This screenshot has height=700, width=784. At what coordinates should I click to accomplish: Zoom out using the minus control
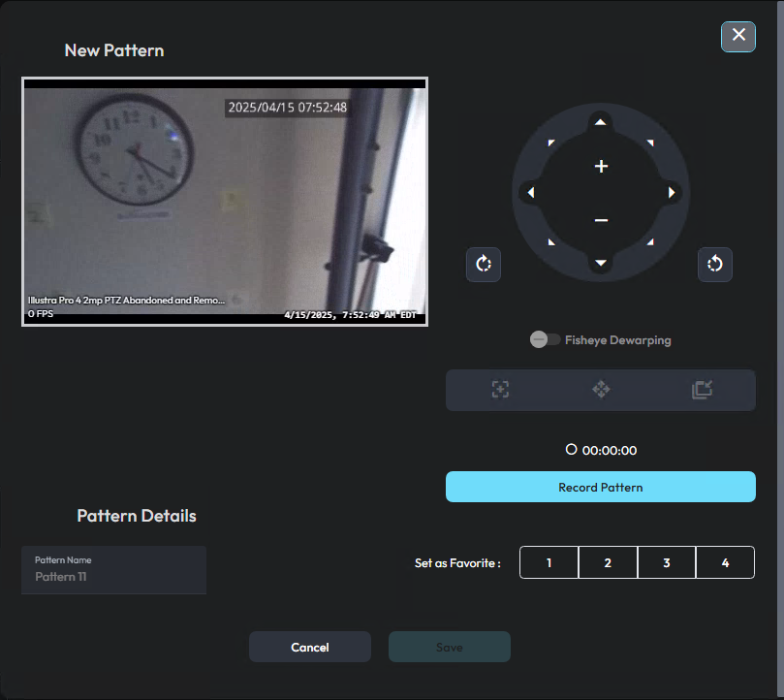pos(601,219)
